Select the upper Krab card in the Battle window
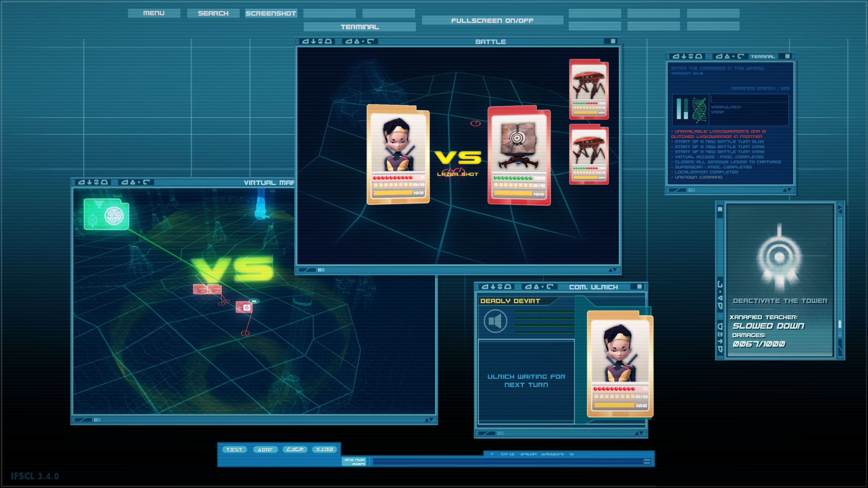 tap(589, 89)
